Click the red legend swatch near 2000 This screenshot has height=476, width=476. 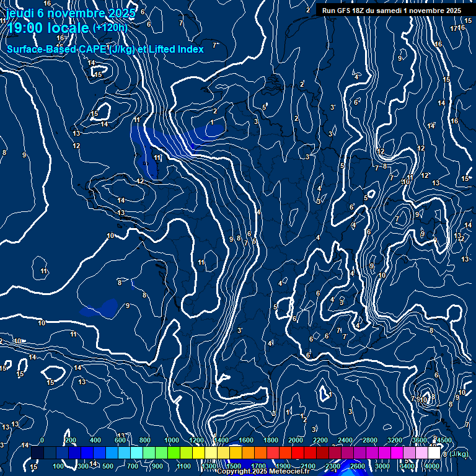297,453
